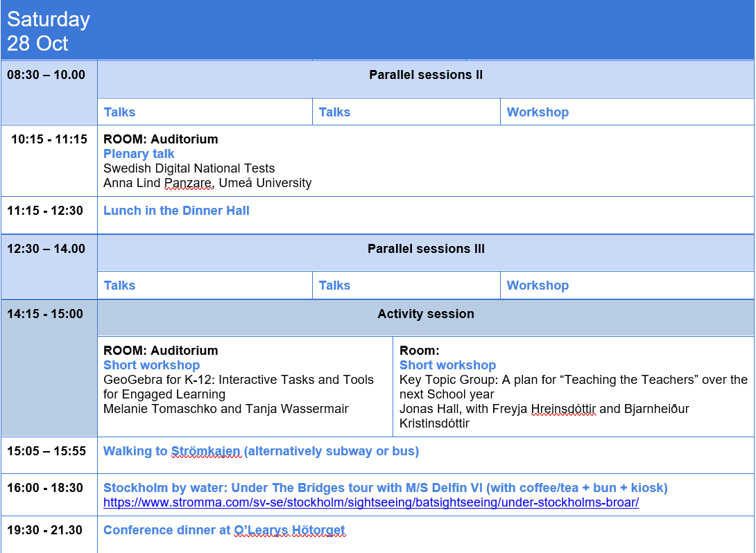Image resolution: width=756 pixels, height=553 pixels.
Task: Click the "10:15 - 11:15" time cell
Action: click(x=49, y=139)
